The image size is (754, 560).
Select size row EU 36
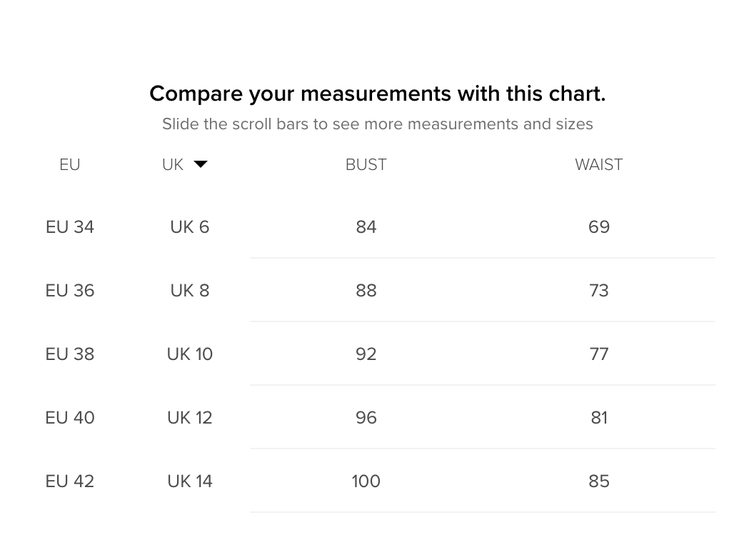pyautogui.click(x=69, y=290)
